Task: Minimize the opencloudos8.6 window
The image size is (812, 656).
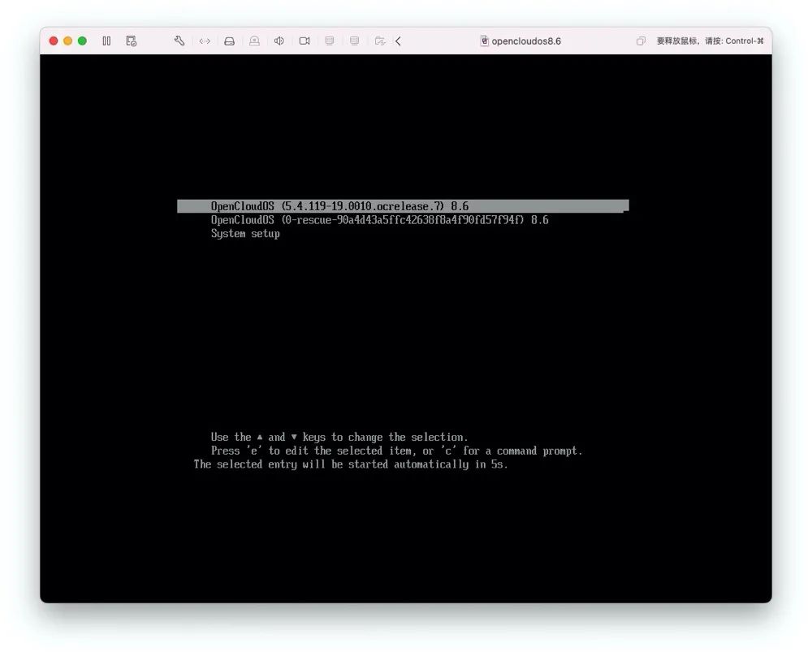Action: point(68,41)
